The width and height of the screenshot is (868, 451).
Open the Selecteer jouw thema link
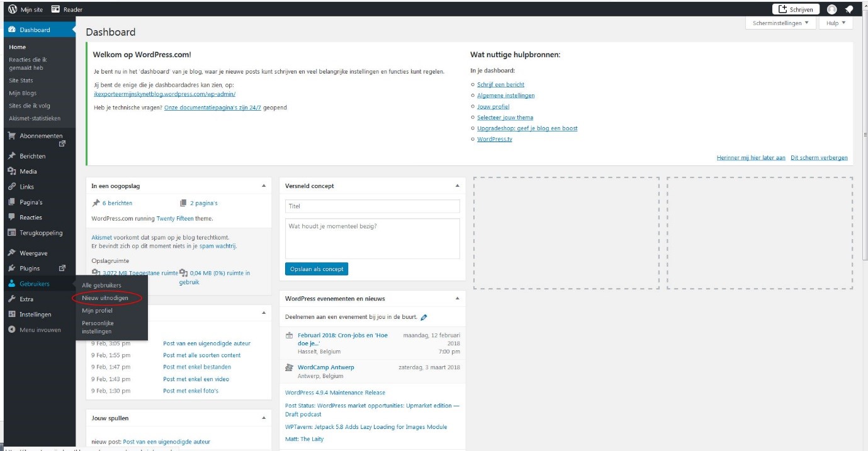click(505, 118)
